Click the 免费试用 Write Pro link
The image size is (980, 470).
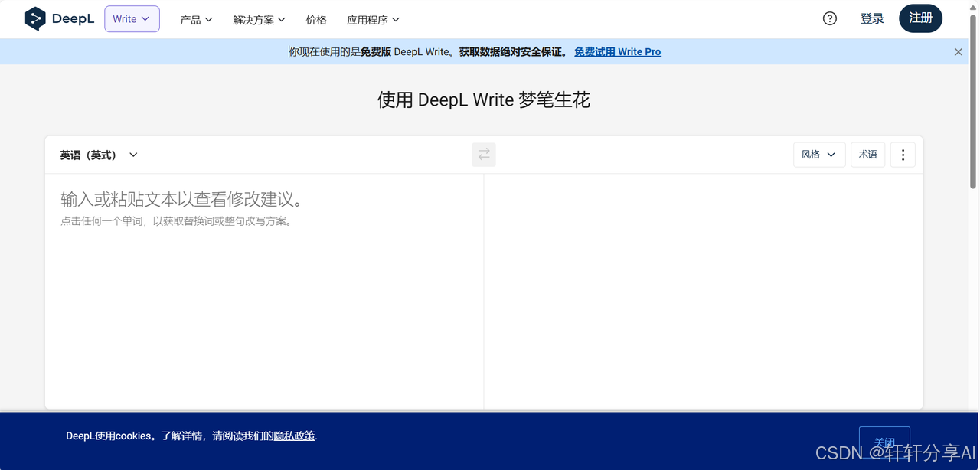coord(617,51)
